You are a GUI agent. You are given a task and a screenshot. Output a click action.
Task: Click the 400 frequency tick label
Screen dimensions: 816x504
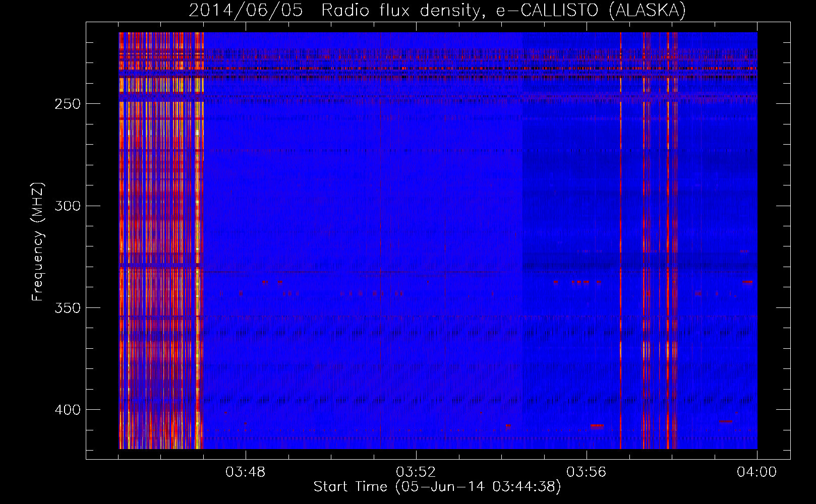pyautogui.click(x=67, y=410)
